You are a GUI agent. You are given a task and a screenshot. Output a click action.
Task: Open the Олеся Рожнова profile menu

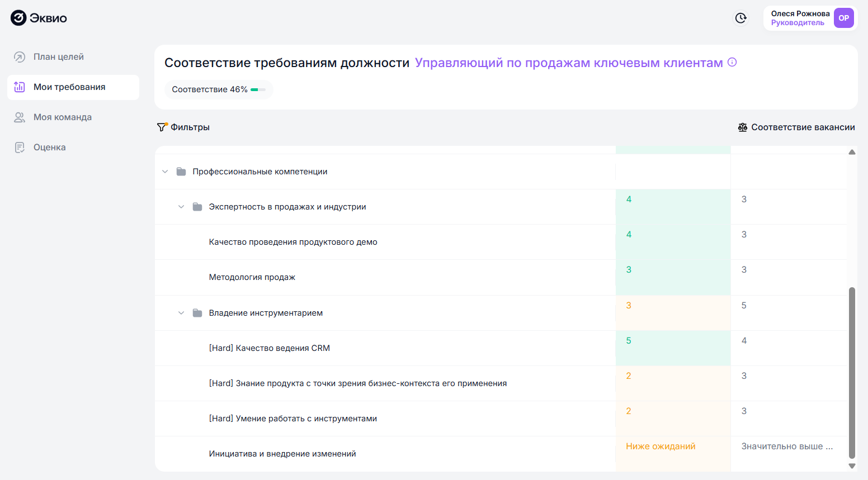pos(810,18)
